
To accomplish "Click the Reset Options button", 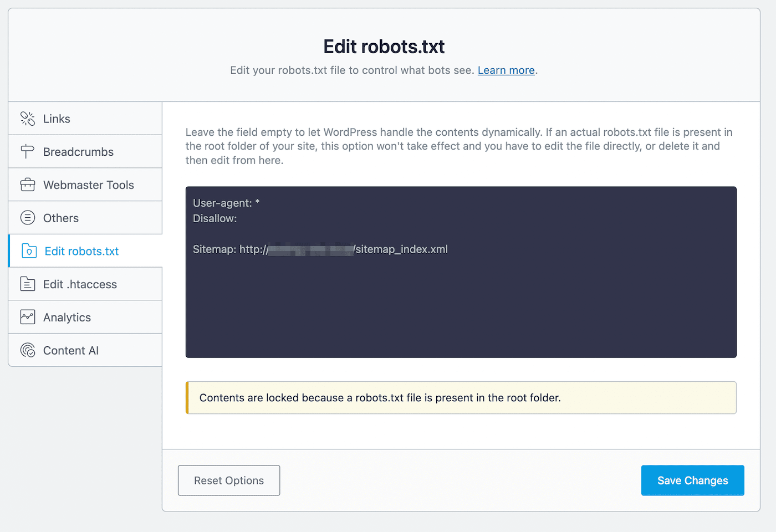I will pos(228,480).
